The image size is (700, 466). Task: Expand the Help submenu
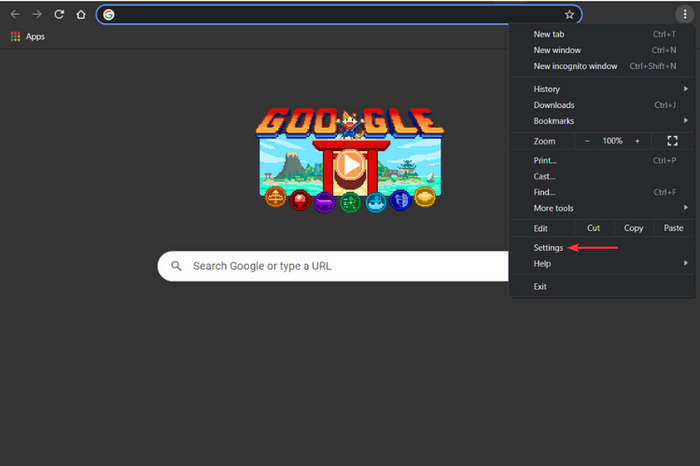coord(602,264)
